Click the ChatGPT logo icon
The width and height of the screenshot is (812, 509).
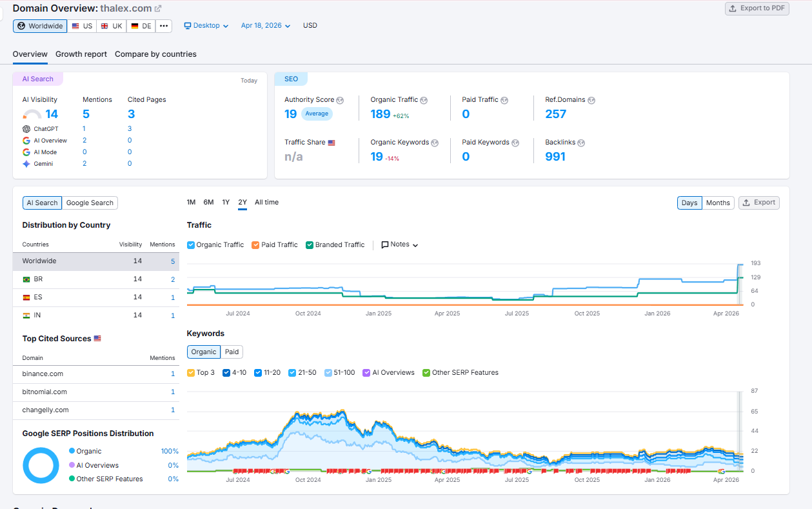[x=26, y=129]
